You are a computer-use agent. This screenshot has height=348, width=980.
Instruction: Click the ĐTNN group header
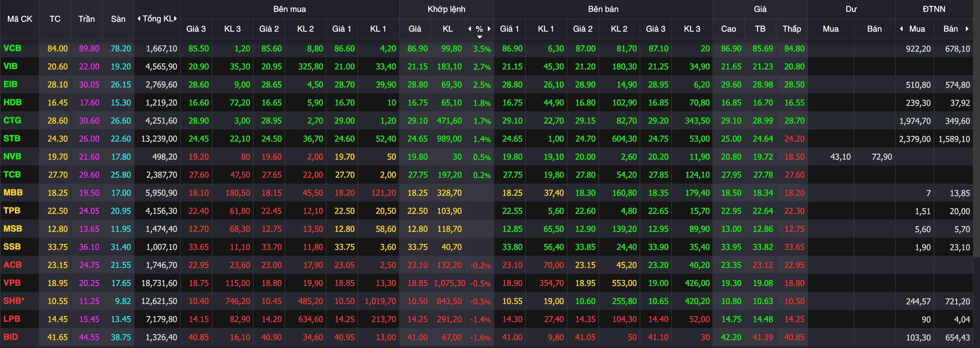click(x=934, y=9)
